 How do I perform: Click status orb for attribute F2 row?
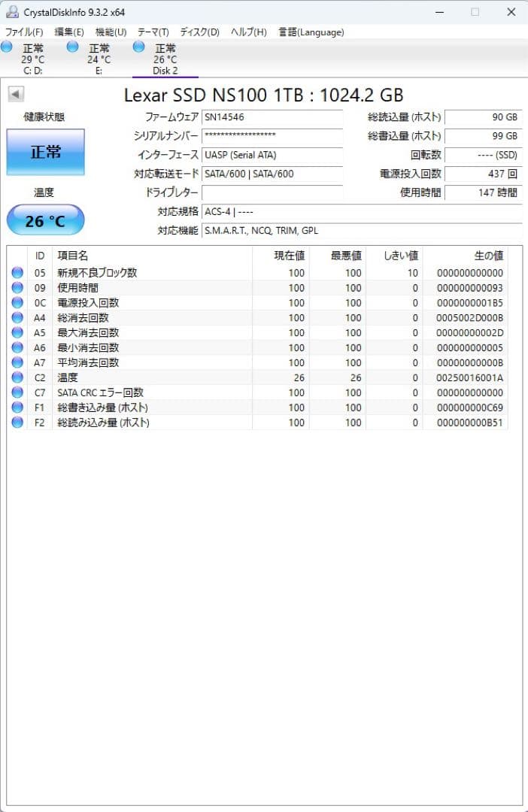[17, 423]
